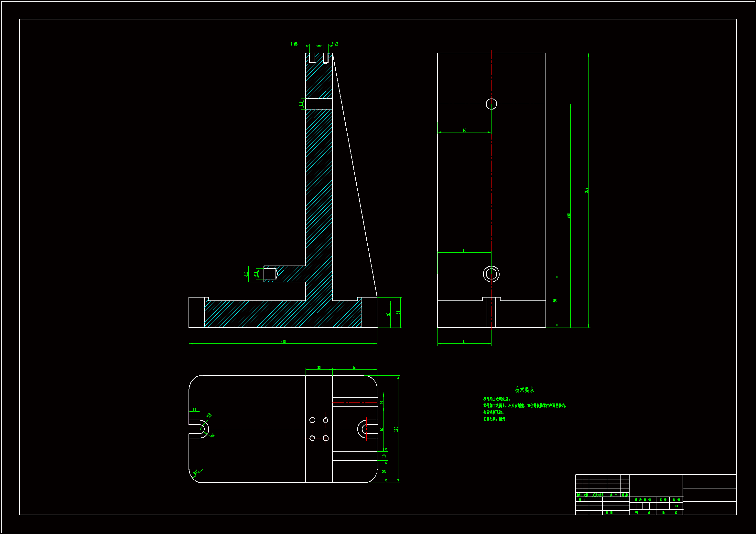Select the 120 dimension in plan view

(x=396, y=429)
